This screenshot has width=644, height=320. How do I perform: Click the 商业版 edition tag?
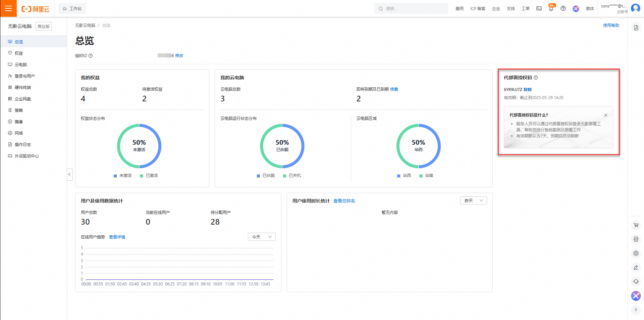44,27
